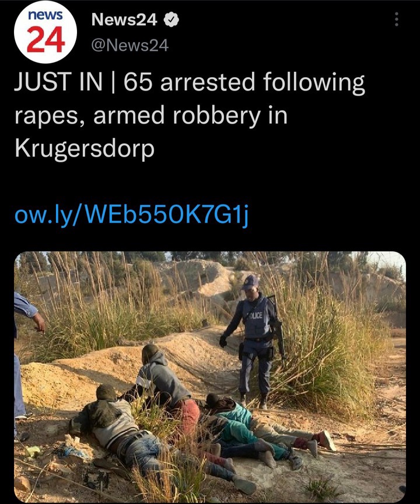Click the JUST IN label in the tweet

coord(58,81)
